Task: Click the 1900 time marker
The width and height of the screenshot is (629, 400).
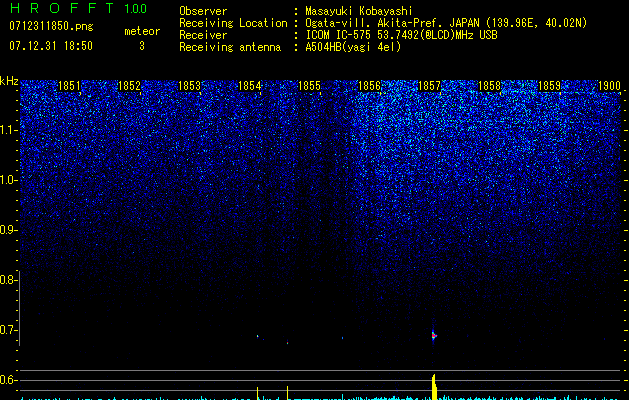Action: (609, 86)
